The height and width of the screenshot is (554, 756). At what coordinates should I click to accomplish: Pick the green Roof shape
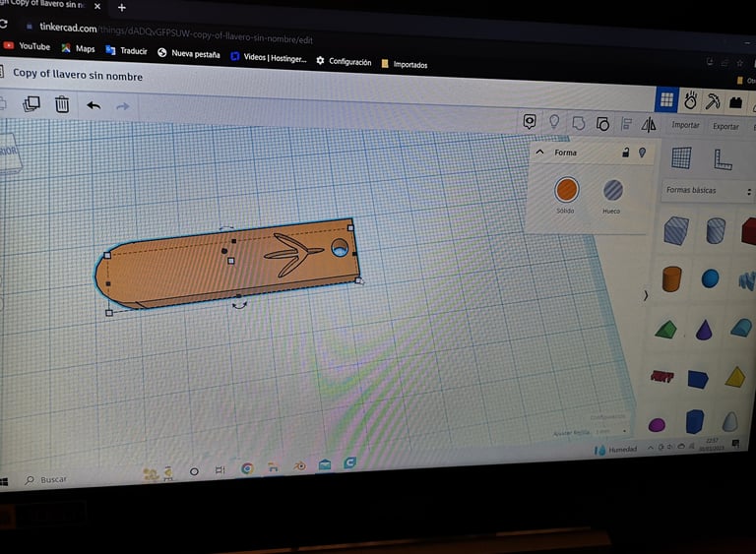click(x=666, y=330)
